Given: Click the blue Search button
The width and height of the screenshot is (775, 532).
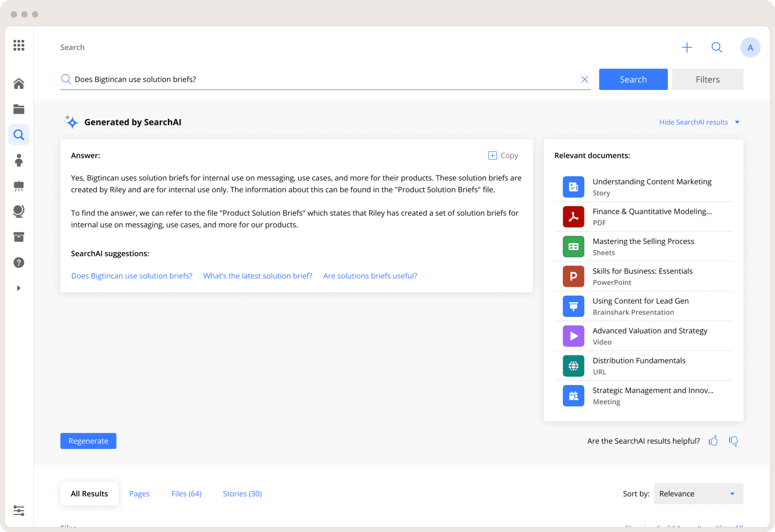Looking at the screenshot, I should coord(633,79).
